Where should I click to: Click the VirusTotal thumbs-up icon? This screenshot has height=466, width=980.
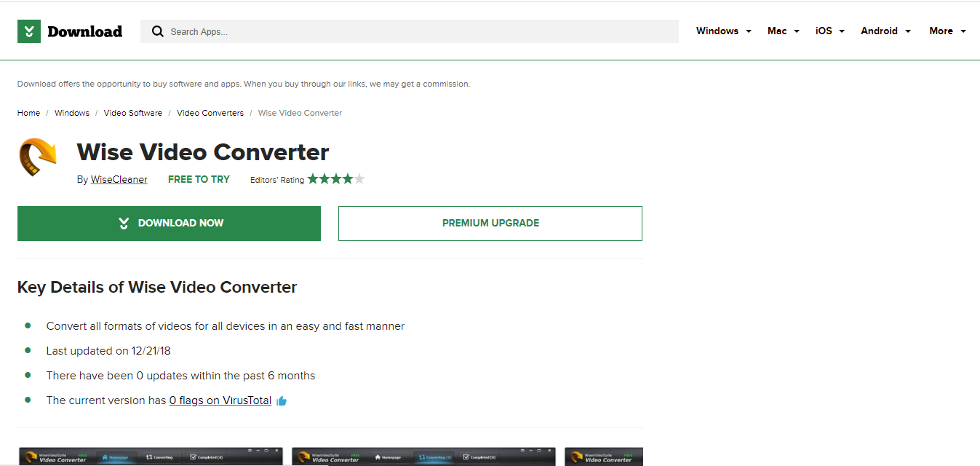click(282, 400)
